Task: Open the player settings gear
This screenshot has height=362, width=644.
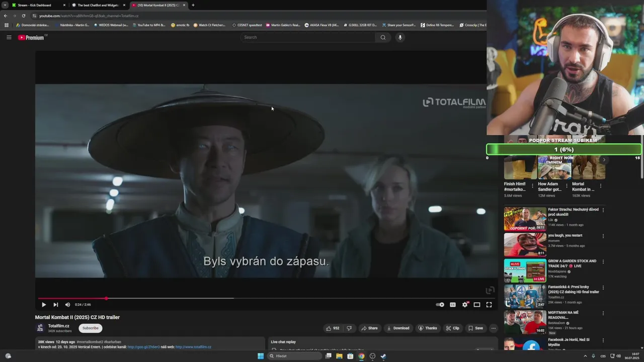Action: [465, 305]
